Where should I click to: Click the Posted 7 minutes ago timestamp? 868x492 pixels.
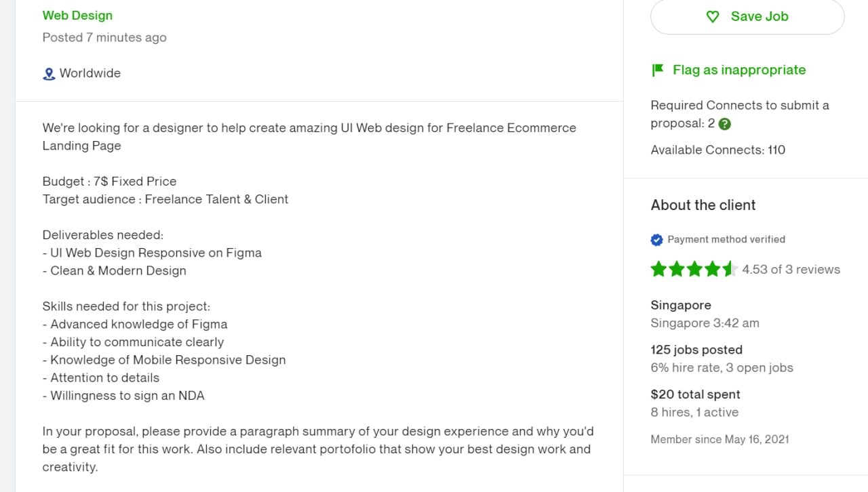tap(104, 37)
